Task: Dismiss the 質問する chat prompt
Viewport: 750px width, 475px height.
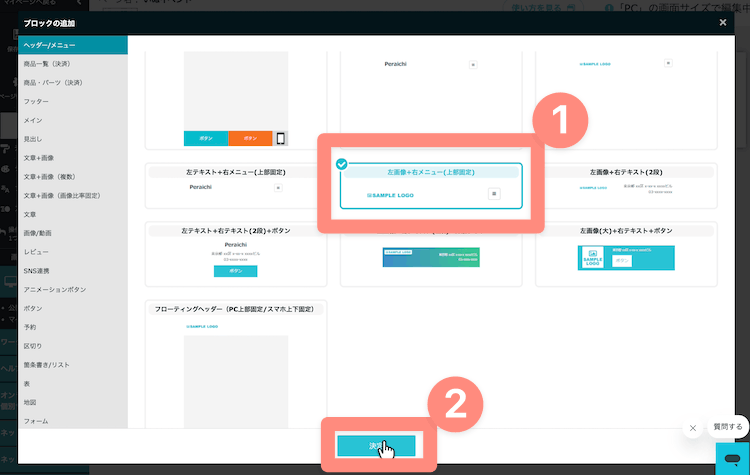Action: (x=693, y=428)
